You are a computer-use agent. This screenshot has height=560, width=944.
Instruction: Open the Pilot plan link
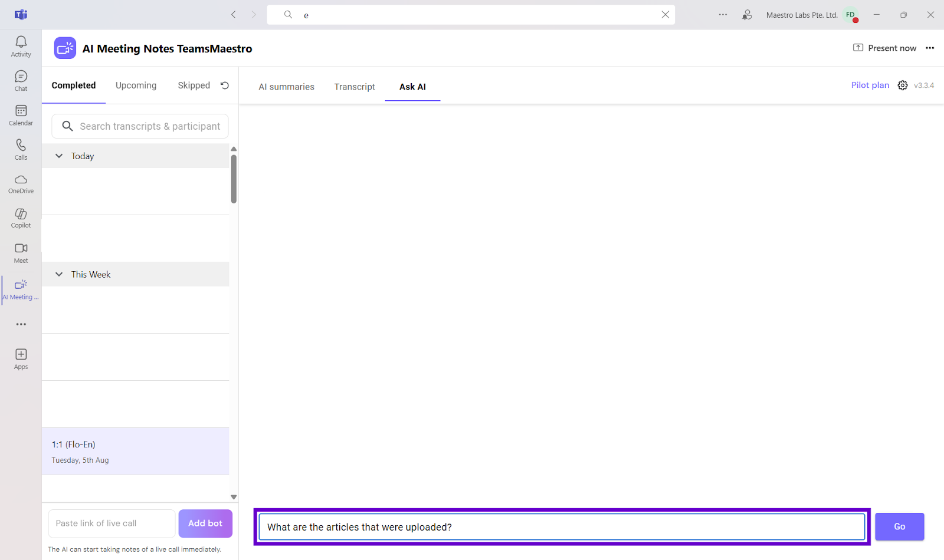(x=870, y=85)
